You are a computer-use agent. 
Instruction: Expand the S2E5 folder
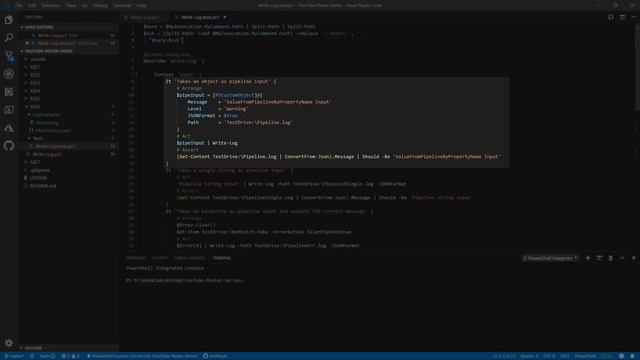point(35,99)
